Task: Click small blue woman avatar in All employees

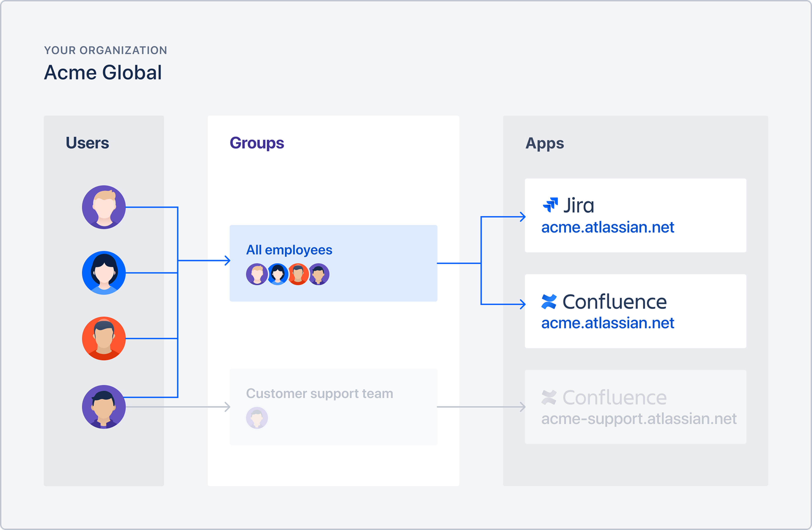Action: [278, 274]
